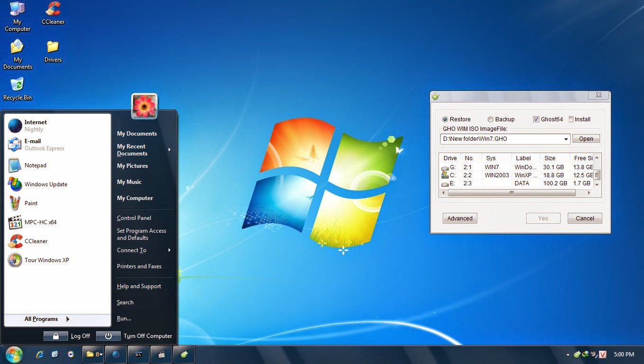Image resolution: width=644 pixels, height=364 pixels.
Task: Expand the GHO image file path dropdown
Action: coord(566,139)
